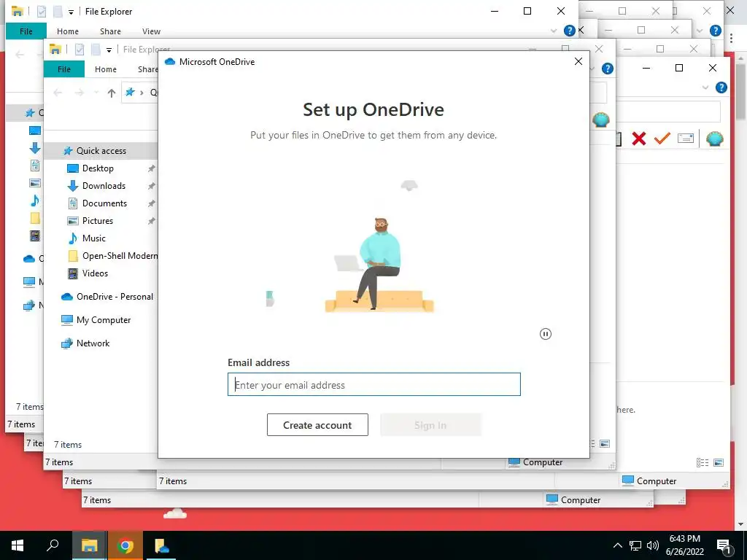747x560 pixels.
Task: Click Properties icon in rearmost Explorer title bar
Action: tap(42, 12)
